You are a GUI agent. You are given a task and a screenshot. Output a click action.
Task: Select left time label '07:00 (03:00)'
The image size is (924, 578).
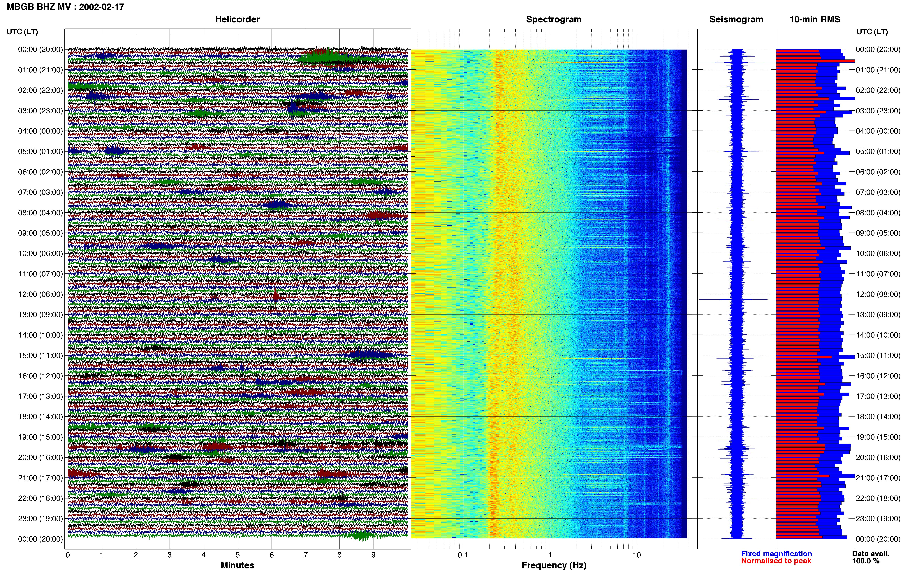41,192
